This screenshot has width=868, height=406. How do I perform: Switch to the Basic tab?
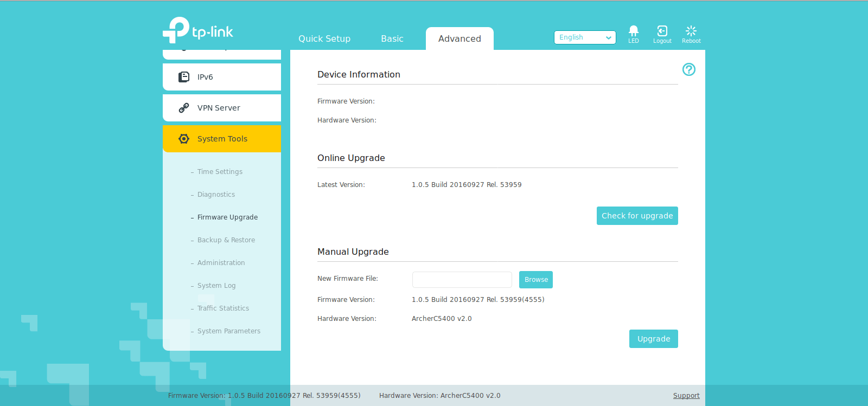pos(392,38)
